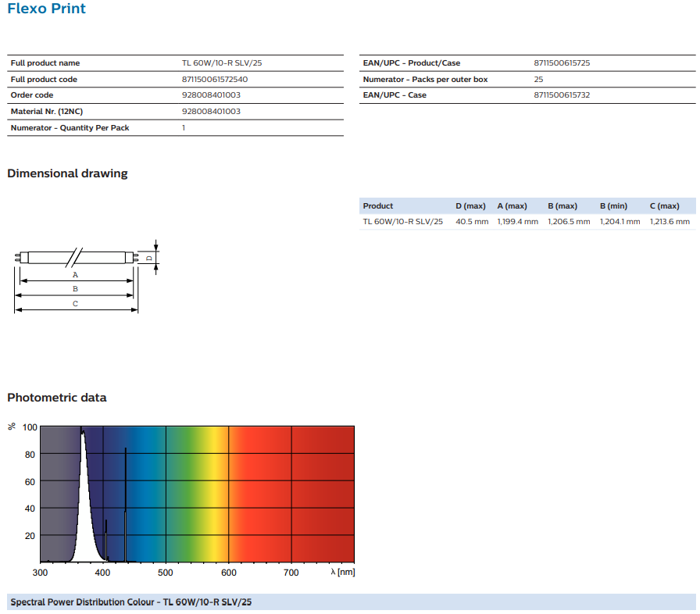This screenshot has height=614, width=700.
Task: Click the 700 wavelength axis label
Action: [291, 573]
